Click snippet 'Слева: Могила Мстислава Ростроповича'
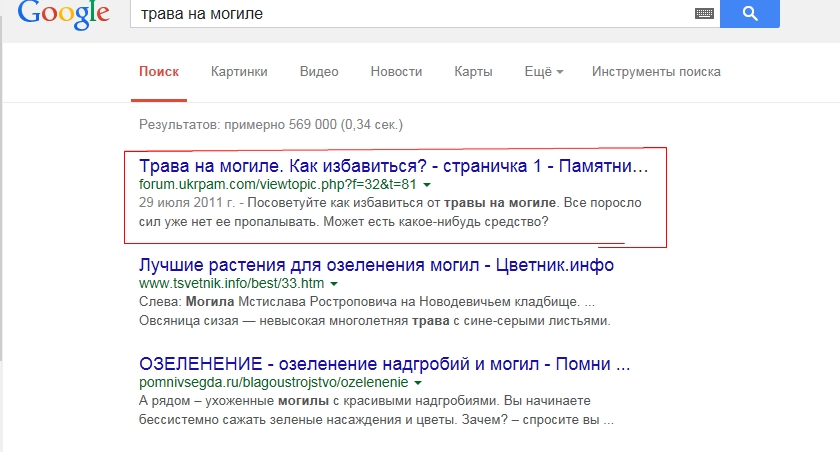840x452 pixels. point(366,302)
